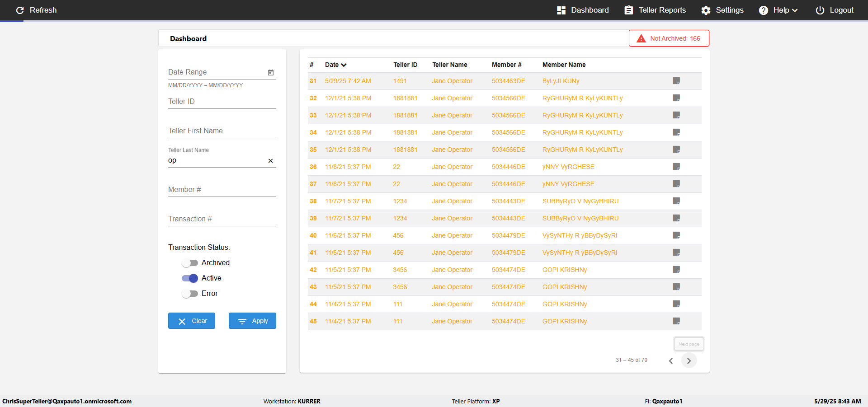Viewport: 868px width, 407px height.
Task: Sort by the Date column arrow
Action: (x=344, y=65)
